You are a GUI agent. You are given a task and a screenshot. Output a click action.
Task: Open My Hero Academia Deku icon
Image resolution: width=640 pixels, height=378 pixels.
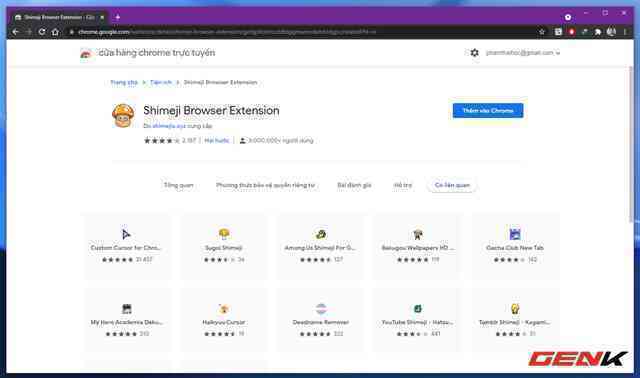point(127,309)
